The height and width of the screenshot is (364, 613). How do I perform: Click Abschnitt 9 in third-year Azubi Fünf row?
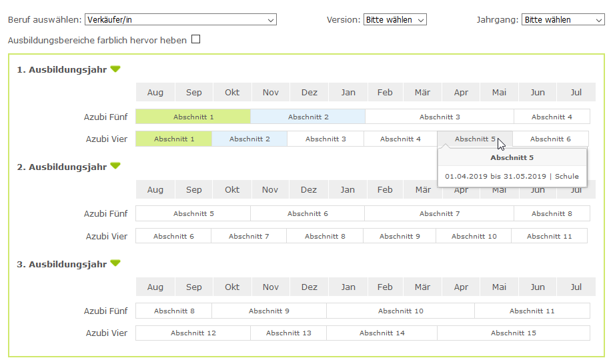[x=269, y=311]
